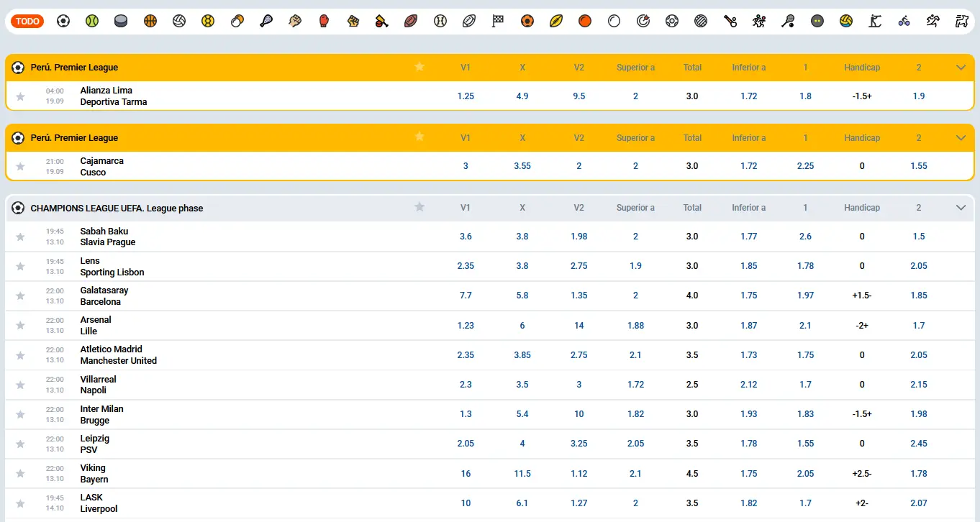Screen dimensions: 980x522
Task: Collapse the Champions League UEFA section
Action: [961, 208]
